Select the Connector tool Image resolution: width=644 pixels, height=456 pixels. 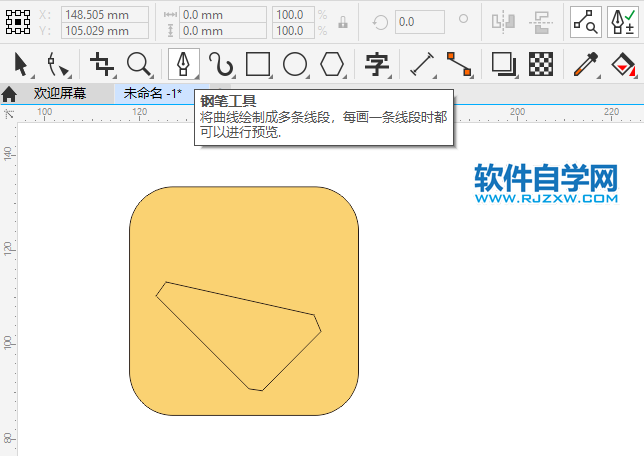[x=459, y=65]
